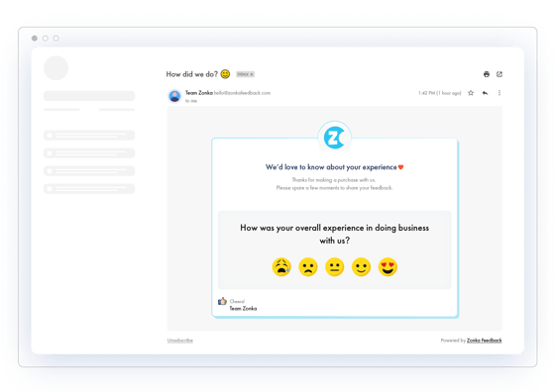Select the sad frowning emoji rating
555x392 pixels.
pos(308,267)
